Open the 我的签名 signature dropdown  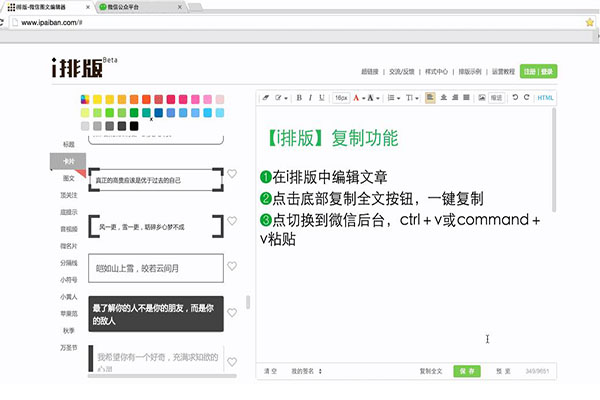click(x=305, y=371)
